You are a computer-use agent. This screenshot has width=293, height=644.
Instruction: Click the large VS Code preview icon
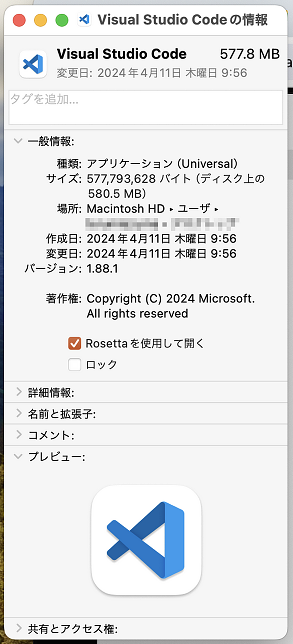pos(146,540)
